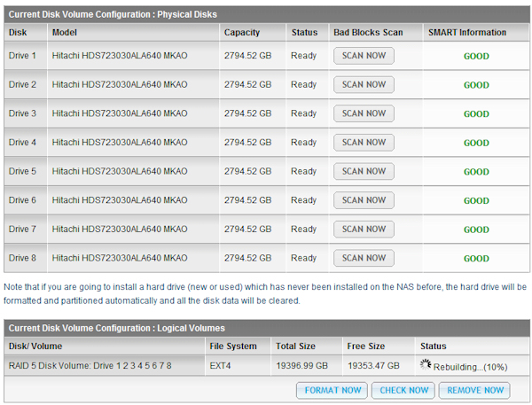This screenshot has width=532, height=405.
Task: Open GOOD SMART status of Drive 3
Action: coord(476,114)
